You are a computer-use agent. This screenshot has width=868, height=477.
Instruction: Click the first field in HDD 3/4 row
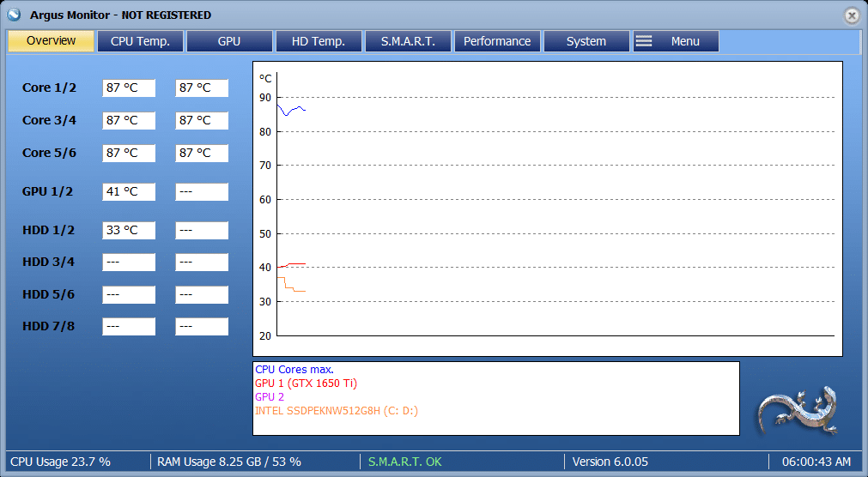pyautogui.click(x=129, y=263)
